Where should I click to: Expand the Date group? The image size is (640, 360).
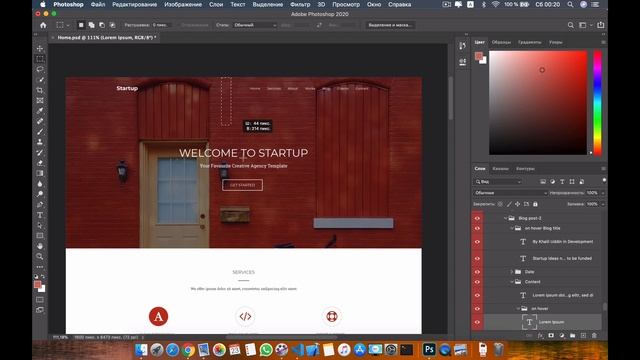click(x=512, y=272)
